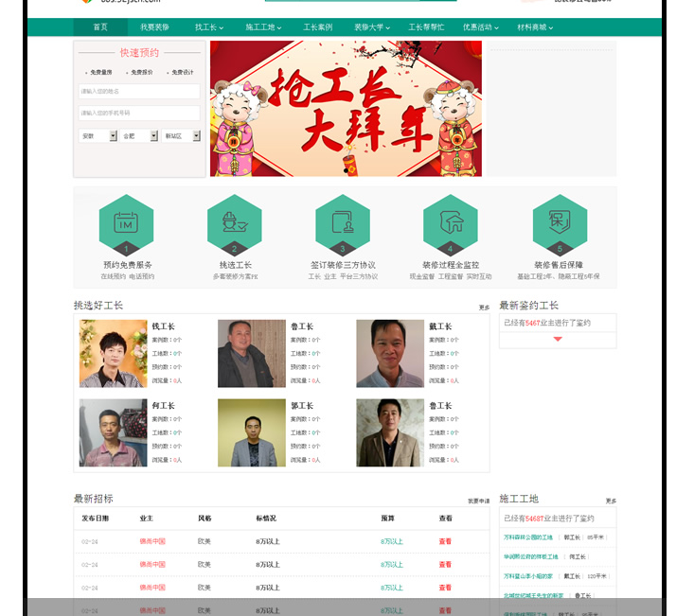
Task: Click the 钱工长 name in the foreman card
Action: point(164,326)
